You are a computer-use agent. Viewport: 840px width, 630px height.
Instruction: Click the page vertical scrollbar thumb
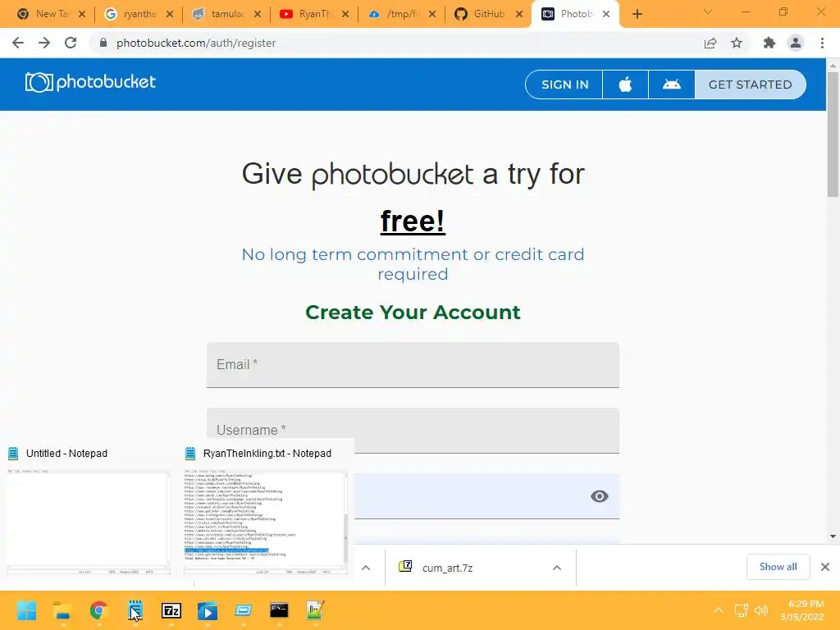tap(833, 134)
